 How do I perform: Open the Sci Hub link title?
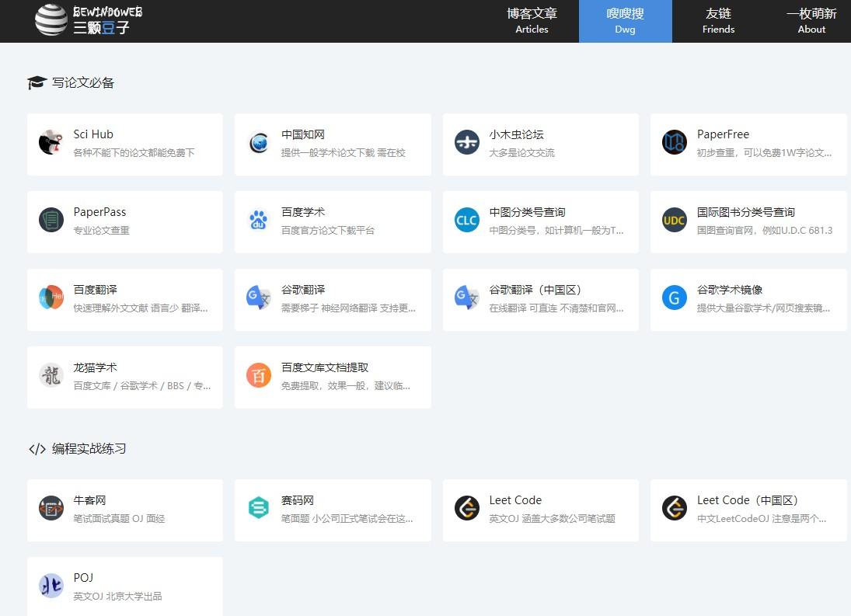pos(93,134)
